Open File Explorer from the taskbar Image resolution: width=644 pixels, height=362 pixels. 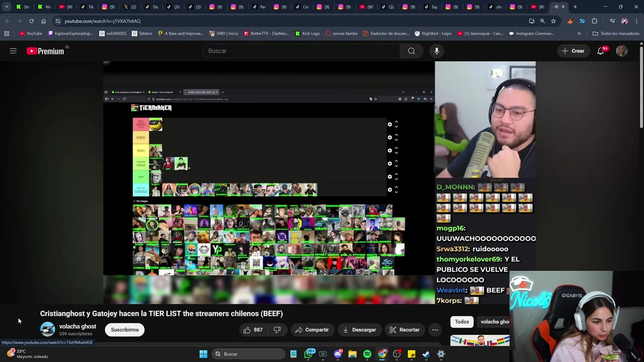353,354
